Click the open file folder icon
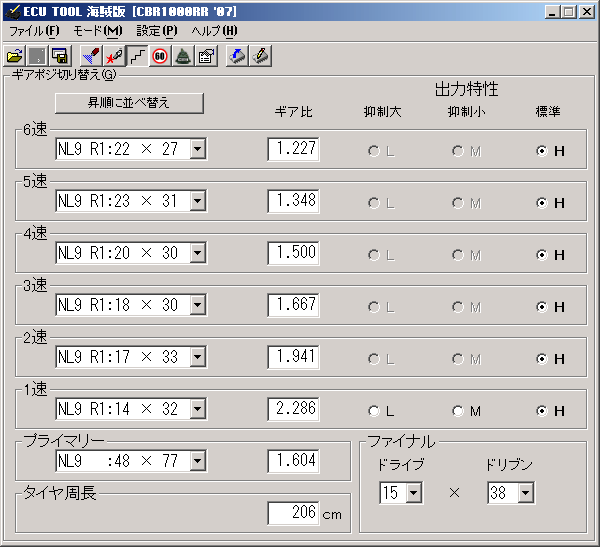600x547 pixels. tap(15, 56)
